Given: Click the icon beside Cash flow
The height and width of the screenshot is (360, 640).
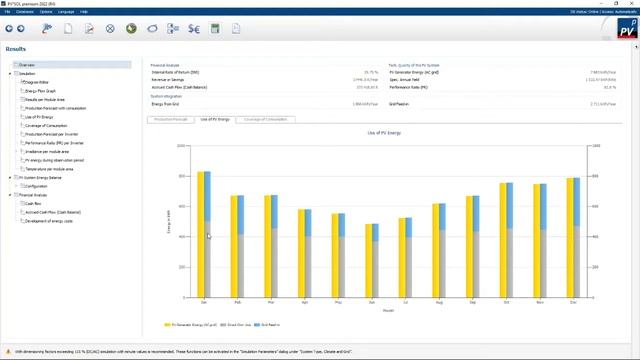Looking at the screenshot, I should click(x=23, y=203).
